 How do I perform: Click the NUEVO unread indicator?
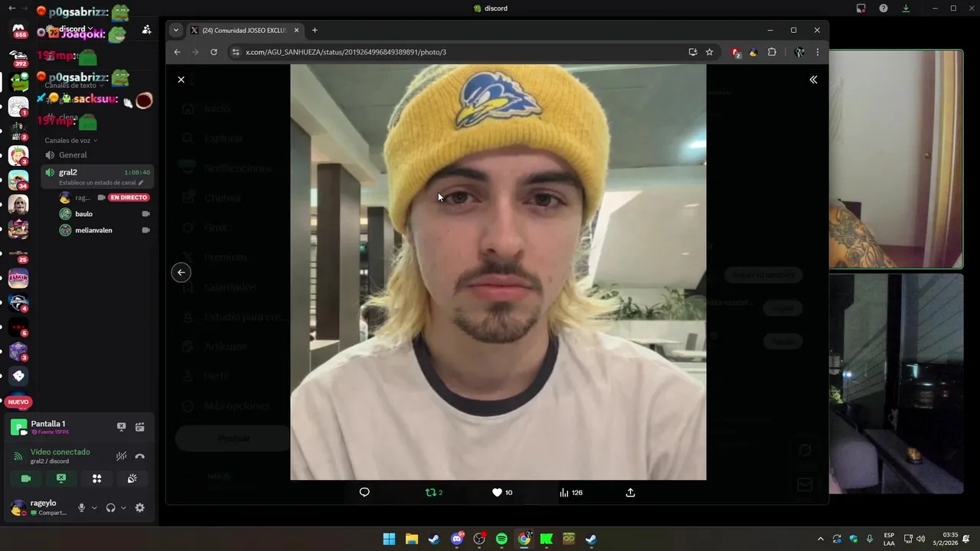pyautogui.click(x=18, y=402)
